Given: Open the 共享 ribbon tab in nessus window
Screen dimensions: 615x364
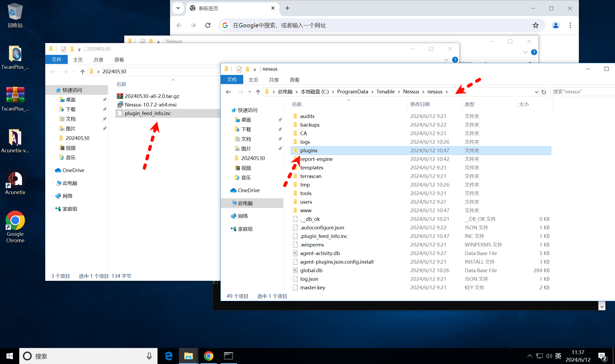Looking at the screenshot, I should (274, 80).
